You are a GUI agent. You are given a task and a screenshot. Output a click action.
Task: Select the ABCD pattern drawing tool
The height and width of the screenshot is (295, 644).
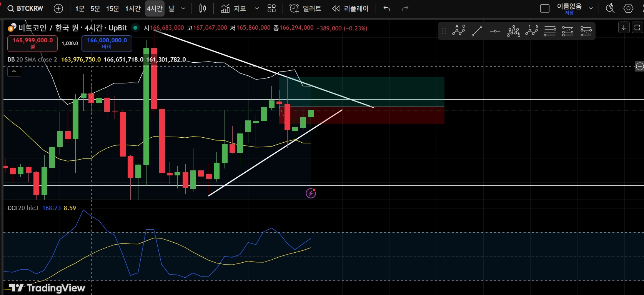pyautogui.click(x=459, y=31)
